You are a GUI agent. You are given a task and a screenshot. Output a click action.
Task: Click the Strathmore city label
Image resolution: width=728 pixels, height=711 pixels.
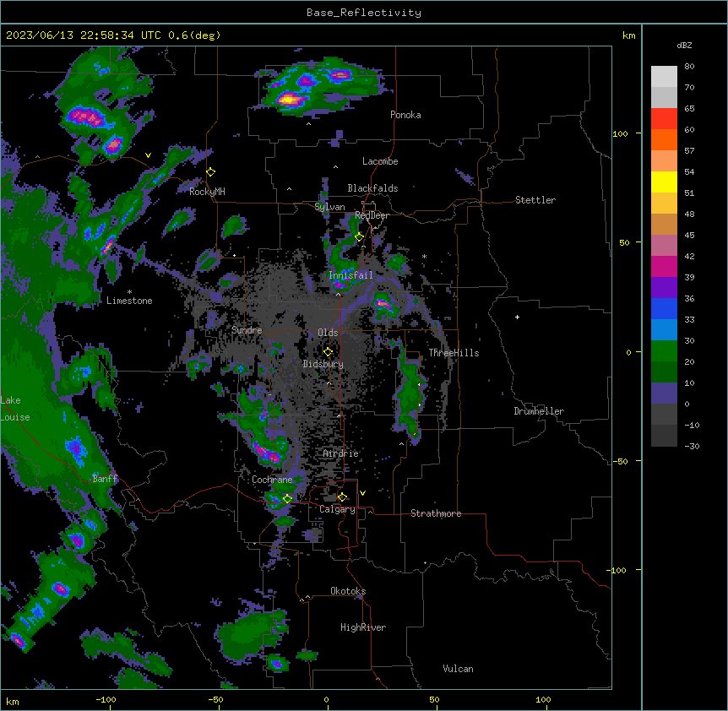click(436, 513)
